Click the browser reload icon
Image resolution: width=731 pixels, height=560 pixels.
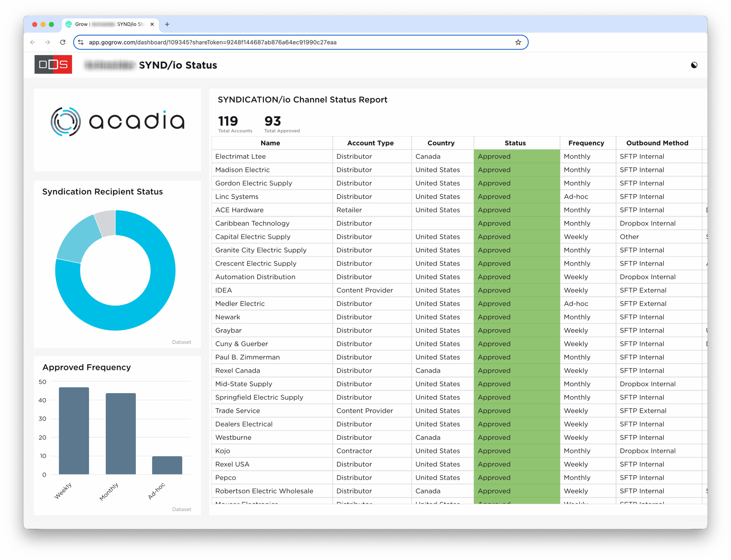pyautogui.click(x=63, y=42)
